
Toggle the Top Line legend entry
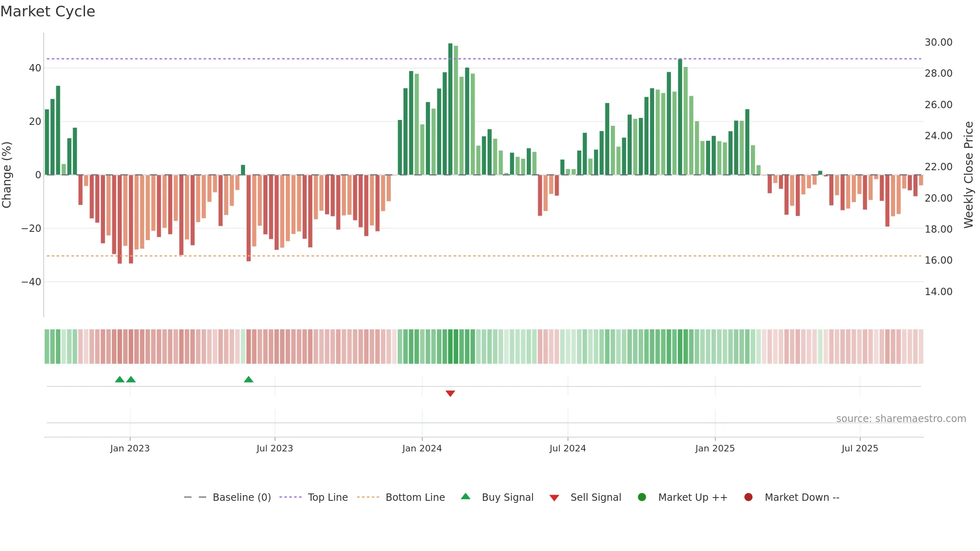[314, 497]
